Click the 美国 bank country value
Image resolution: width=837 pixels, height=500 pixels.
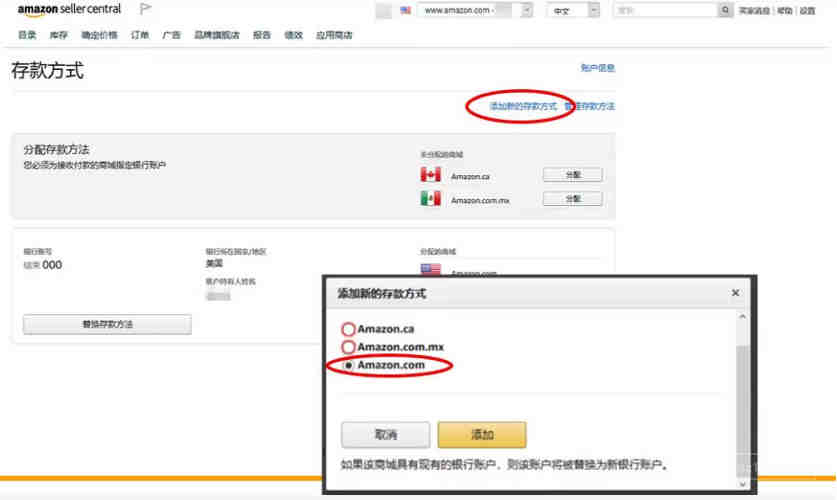coord(214,263)
